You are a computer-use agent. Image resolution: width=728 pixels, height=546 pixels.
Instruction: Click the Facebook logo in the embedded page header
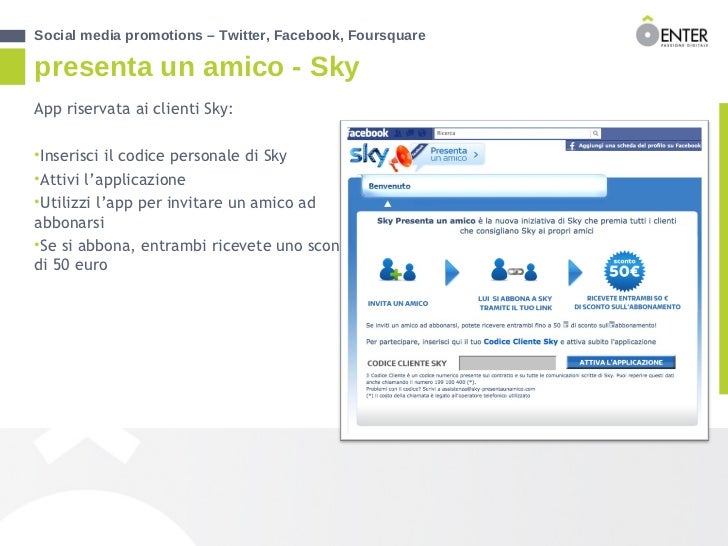(368, 133)
